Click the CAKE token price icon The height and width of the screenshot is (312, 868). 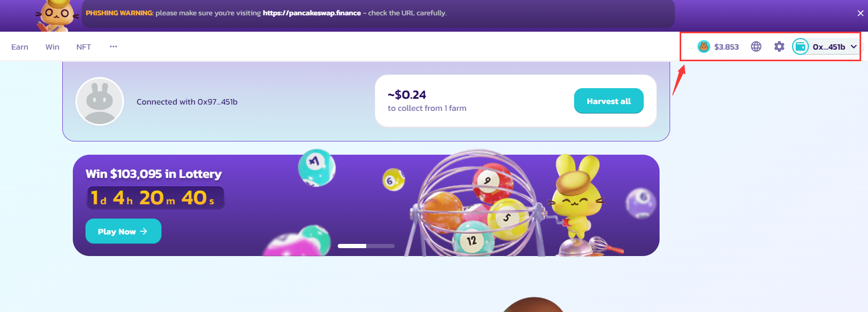703,46
